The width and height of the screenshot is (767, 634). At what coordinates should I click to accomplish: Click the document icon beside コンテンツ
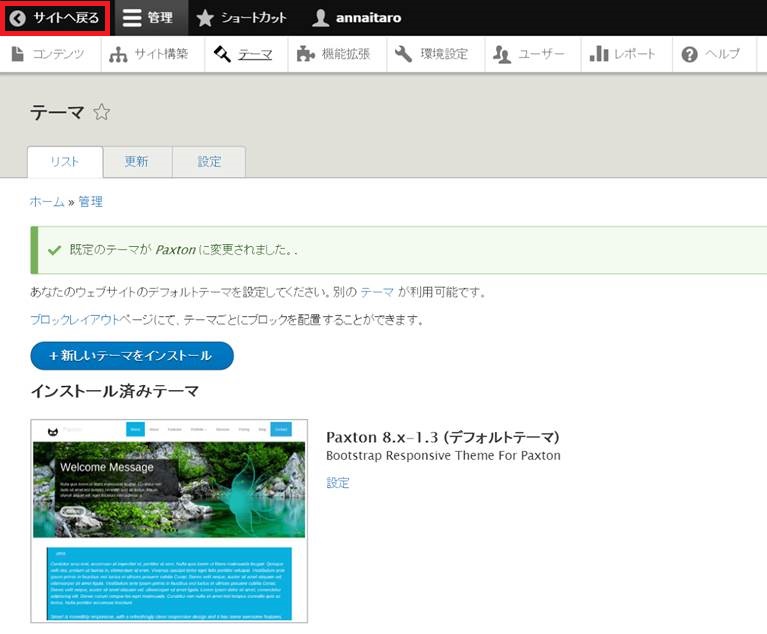[x=18, y=54]
